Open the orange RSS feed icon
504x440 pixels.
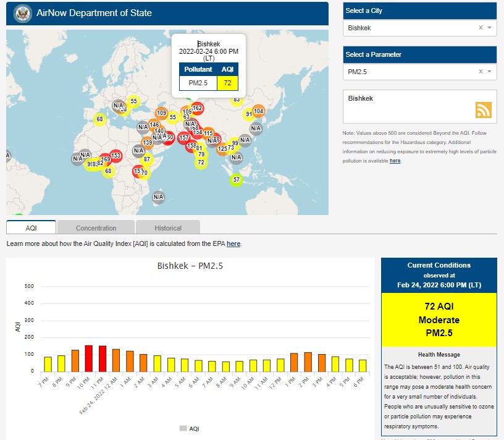(x=483, y=109)
